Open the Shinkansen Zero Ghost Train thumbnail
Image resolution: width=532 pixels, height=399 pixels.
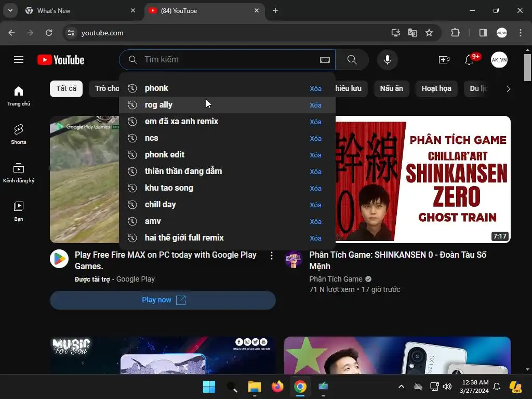tap(423, 179)
